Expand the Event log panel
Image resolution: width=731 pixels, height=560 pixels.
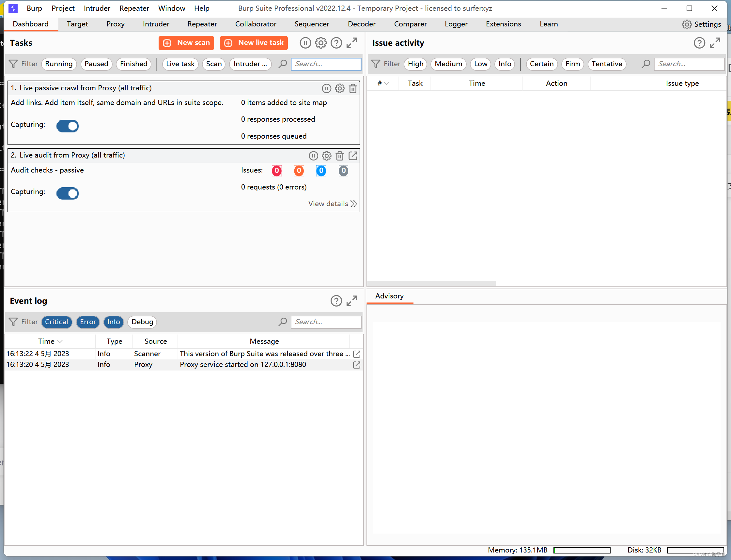[352, 301]
